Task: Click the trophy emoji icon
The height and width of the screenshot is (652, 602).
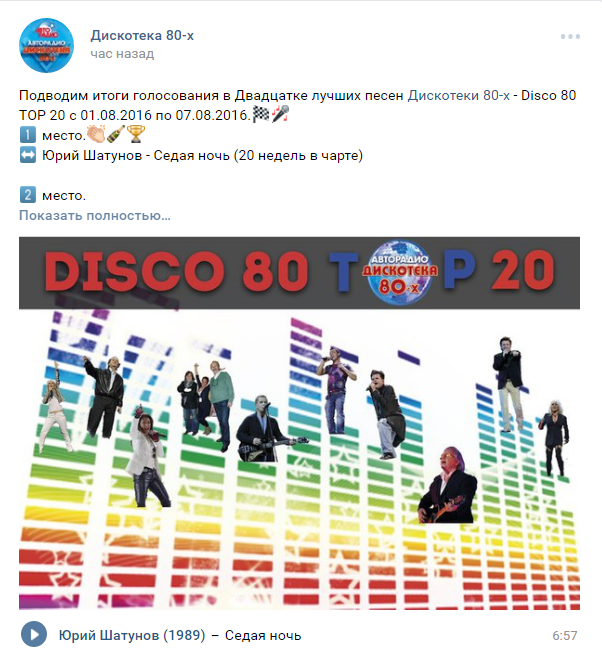Action: [136, 134]
